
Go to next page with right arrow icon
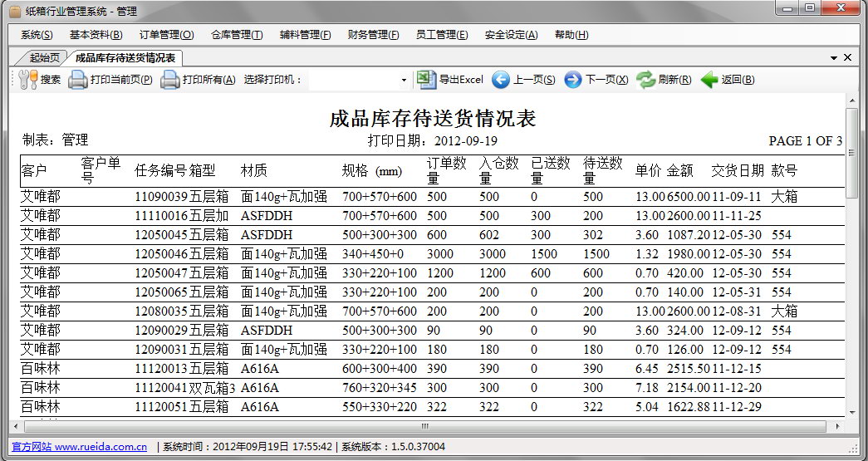[x=572, y=80]
